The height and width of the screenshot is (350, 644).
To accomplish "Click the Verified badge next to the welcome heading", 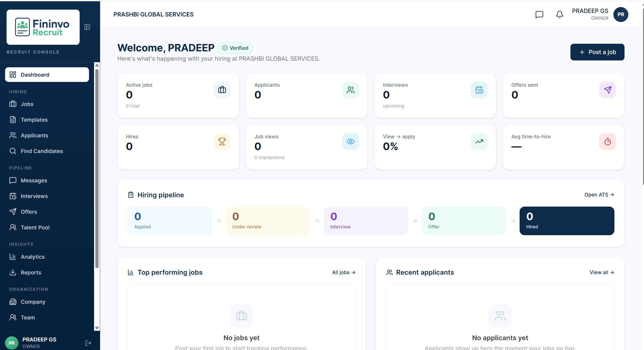I will (x=235, y=48).
